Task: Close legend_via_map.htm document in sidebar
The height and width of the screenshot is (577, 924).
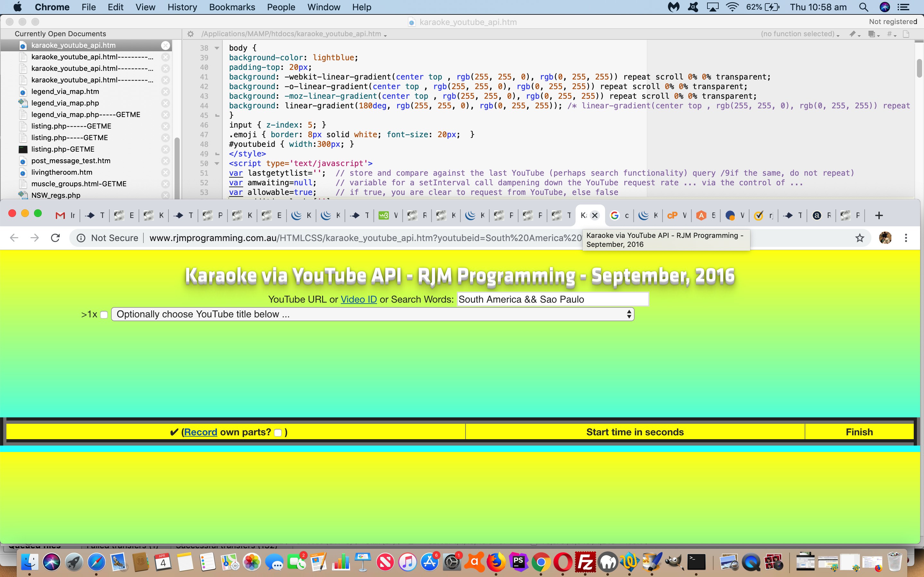Action: point(165,92)
